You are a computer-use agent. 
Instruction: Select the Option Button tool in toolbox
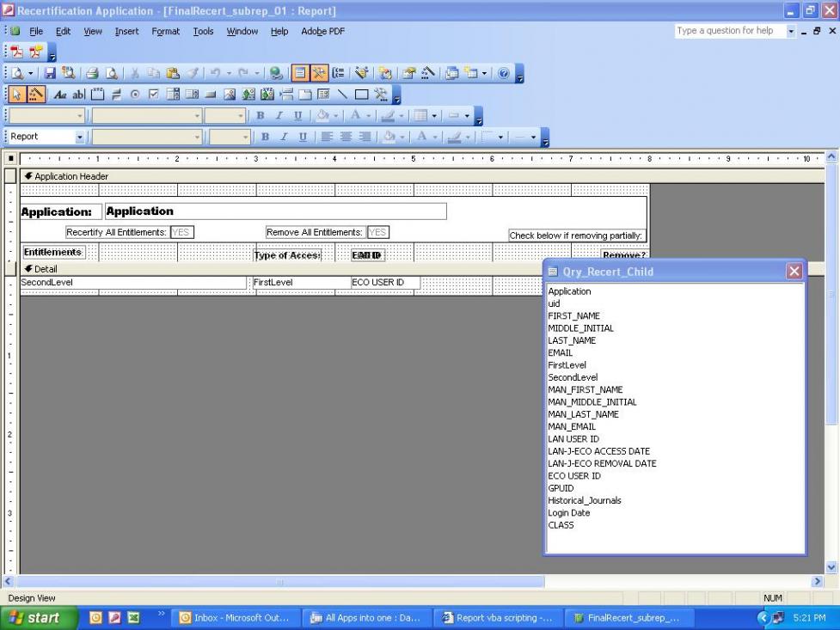click(x=135, y=95)
